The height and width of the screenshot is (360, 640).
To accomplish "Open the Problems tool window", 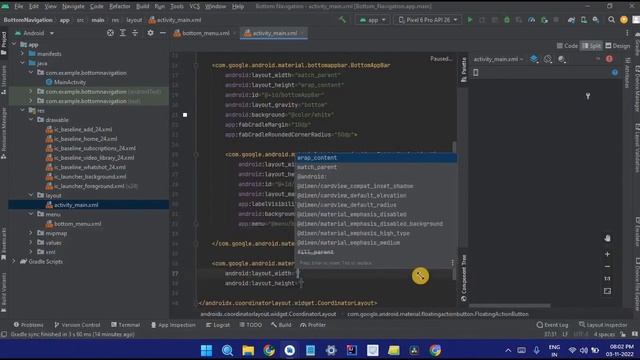I will [x=28, y=325].
